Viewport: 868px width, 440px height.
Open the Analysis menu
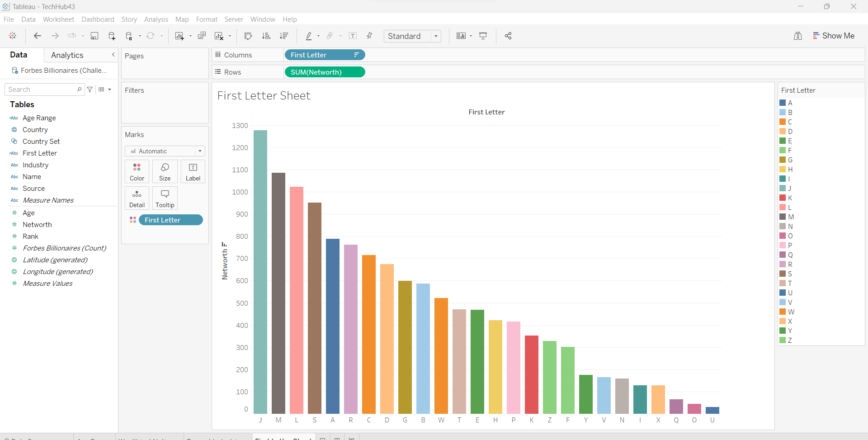click(156, 19)
